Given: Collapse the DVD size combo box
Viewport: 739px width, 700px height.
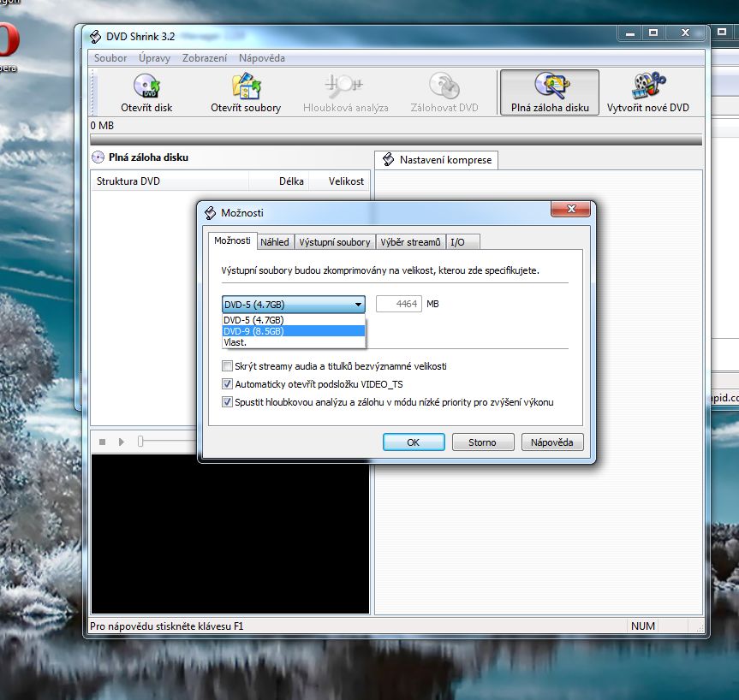Looking at the screenshot, I should [293, 305].
